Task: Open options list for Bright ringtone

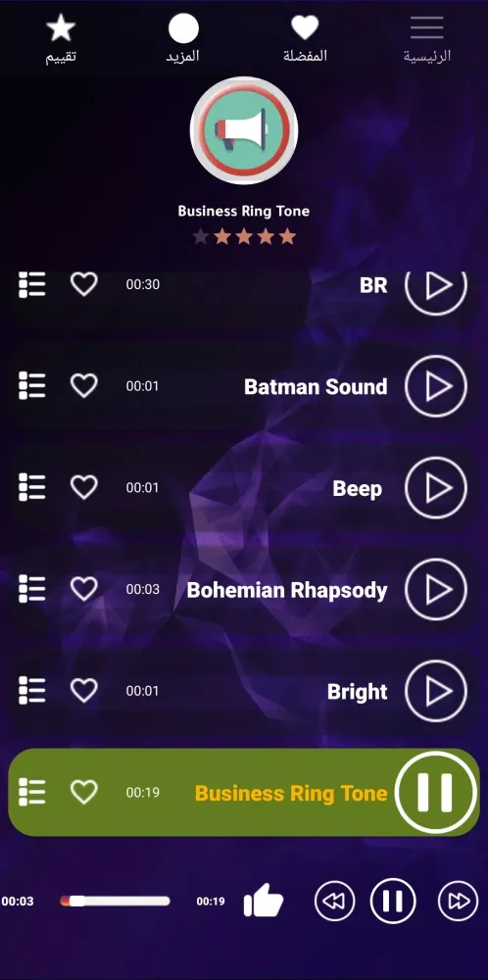Action: 32,691
